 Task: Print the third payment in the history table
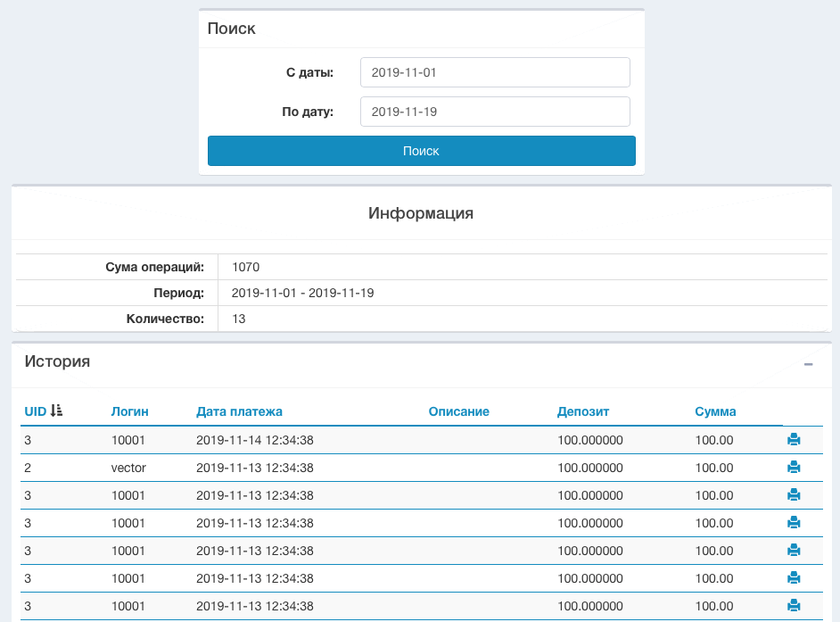[x=794, y=495]
